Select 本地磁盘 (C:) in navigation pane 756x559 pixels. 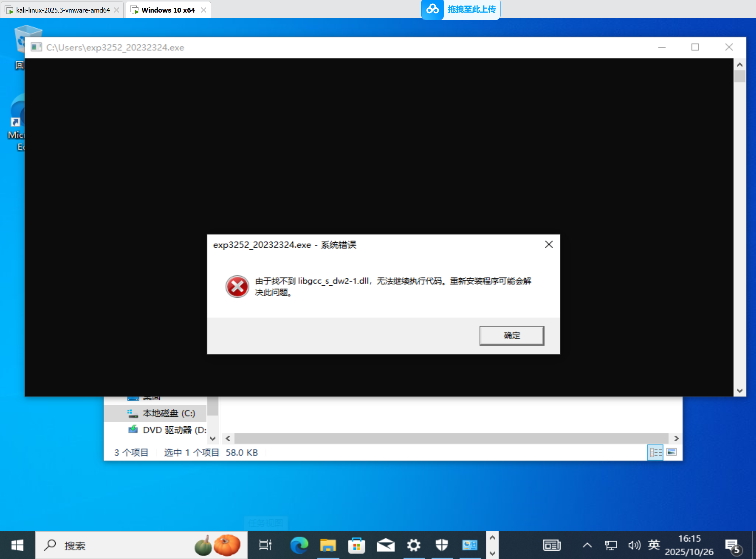pyautogui.click(x=169, y=413)
